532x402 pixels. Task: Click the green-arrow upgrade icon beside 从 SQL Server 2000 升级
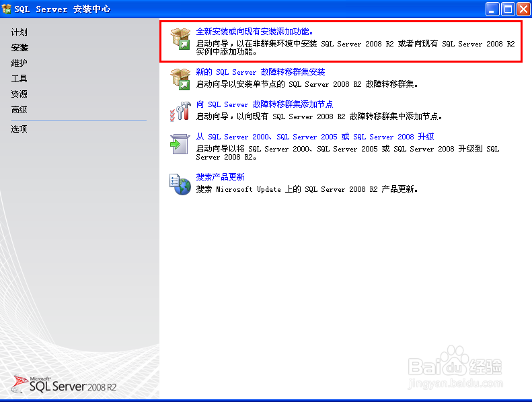[x=180, y=144]
